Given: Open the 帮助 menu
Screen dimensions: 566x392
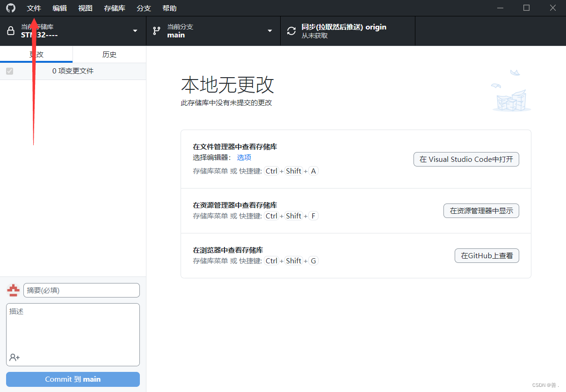Looking at the screenshot, I should 169,8.
